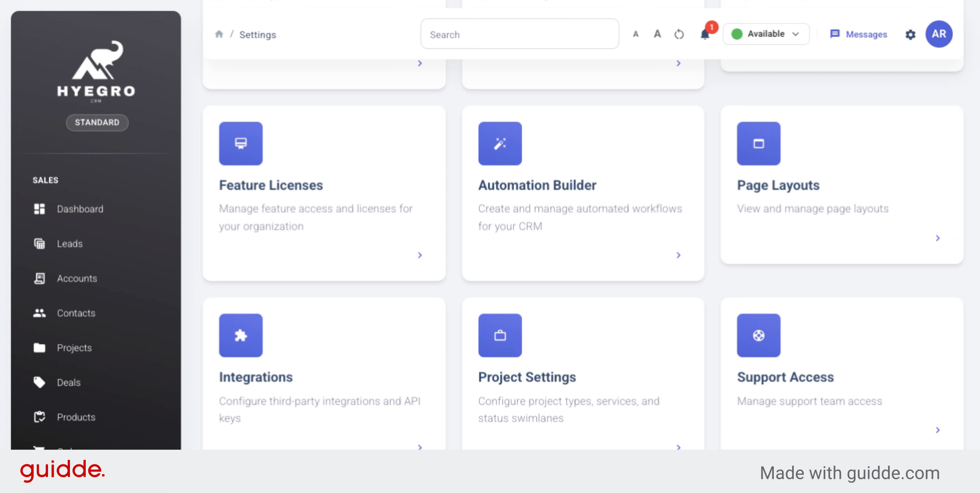Click the Search input field
This screenshot has height=493, width=980.
click(520, 34)
